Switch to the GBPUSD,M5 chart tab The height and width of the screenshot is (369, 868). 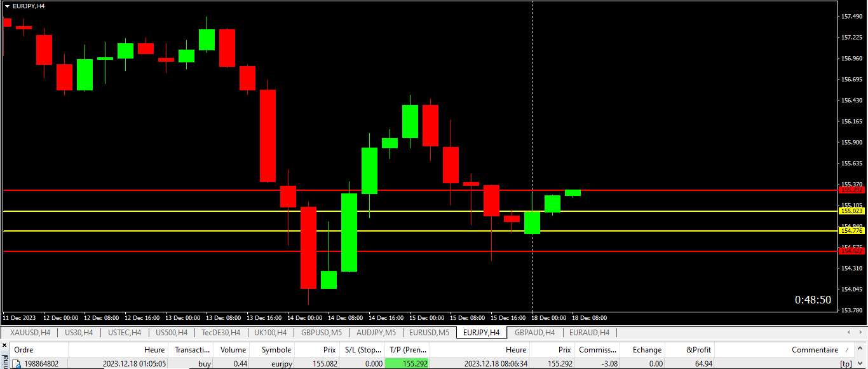click(322, 333)
